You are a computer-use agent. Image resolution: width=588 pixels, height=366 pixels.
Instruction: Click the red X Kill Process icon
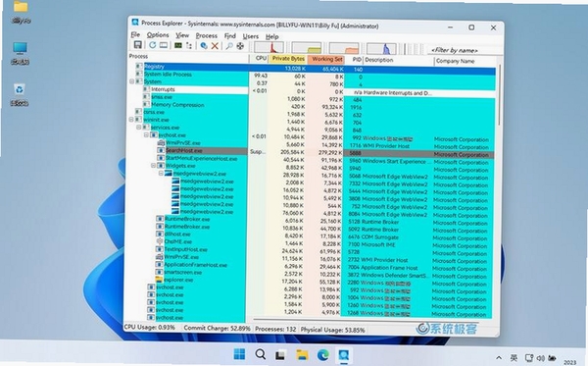(x=215, y=46)
